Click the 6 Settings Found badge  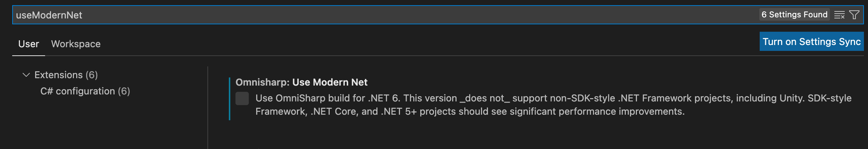point(794,15)
